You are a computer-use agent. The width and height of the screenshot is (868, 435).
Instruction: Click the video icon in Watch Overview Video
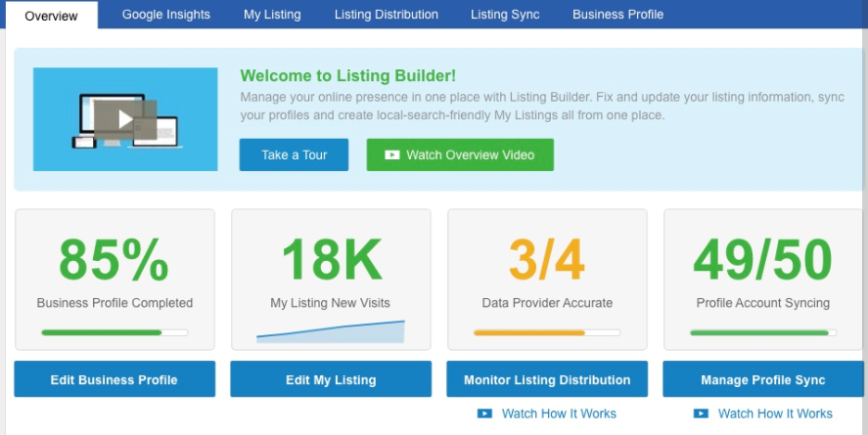(x=392, y=154)
